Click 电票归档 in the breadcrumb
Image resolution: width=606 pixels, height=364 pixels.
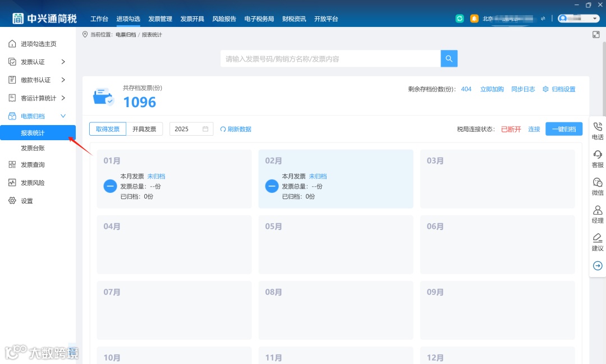(x=126, y=35)
